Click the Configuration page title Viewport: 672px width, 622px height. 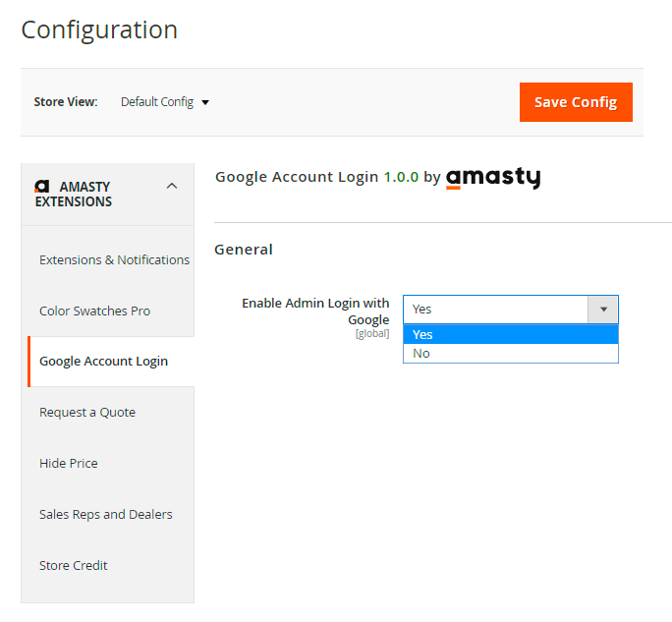click(99, 30)
